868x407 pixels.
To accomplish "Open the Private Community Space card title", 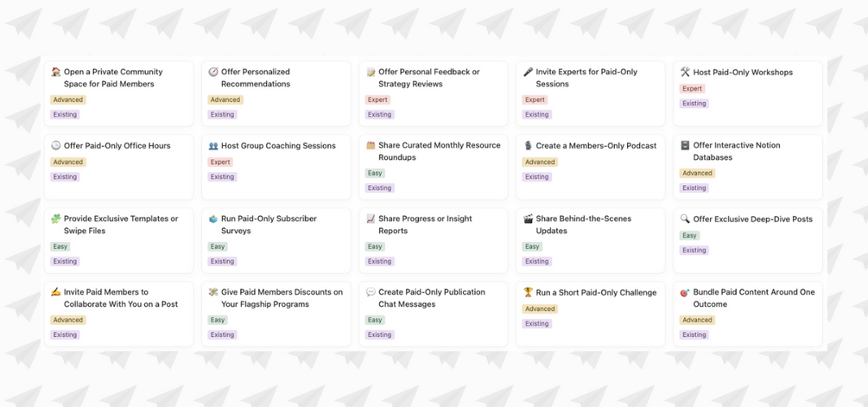I will (112, 78).
